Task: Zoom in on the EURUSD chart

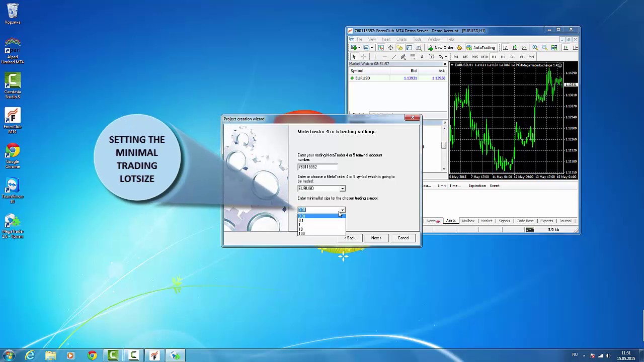Action: click(x=535, y=47)
